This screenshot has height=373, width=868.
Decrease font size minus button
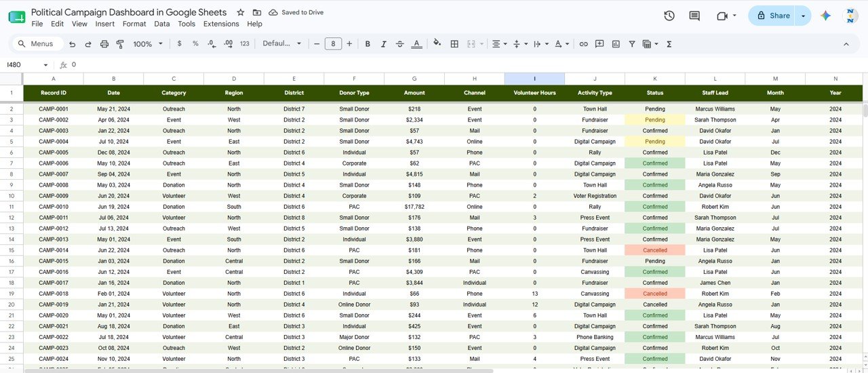pyautogui.click(x=317, y=44)
